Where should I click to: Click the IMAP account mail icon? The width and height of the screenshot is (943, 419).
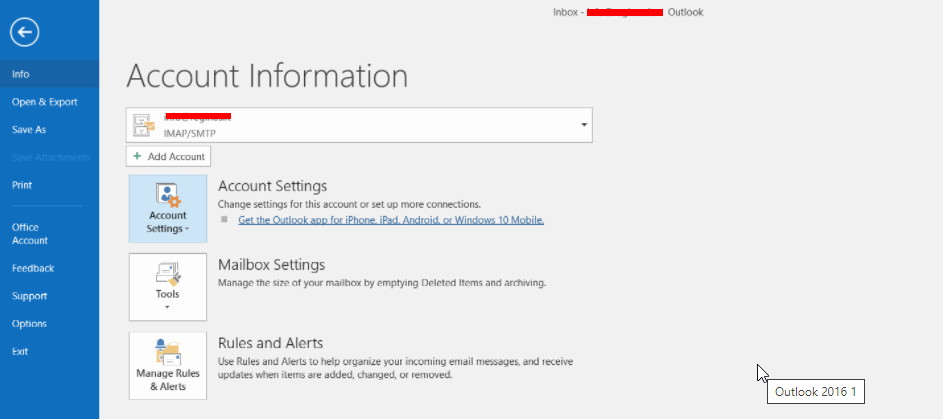[144, 124]
